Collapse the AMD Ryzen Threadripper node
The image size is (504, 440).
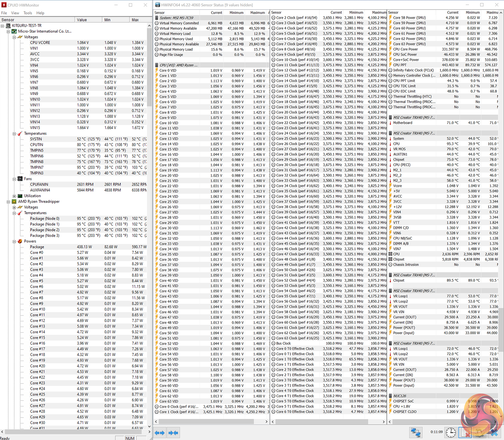tap(9, 202)
